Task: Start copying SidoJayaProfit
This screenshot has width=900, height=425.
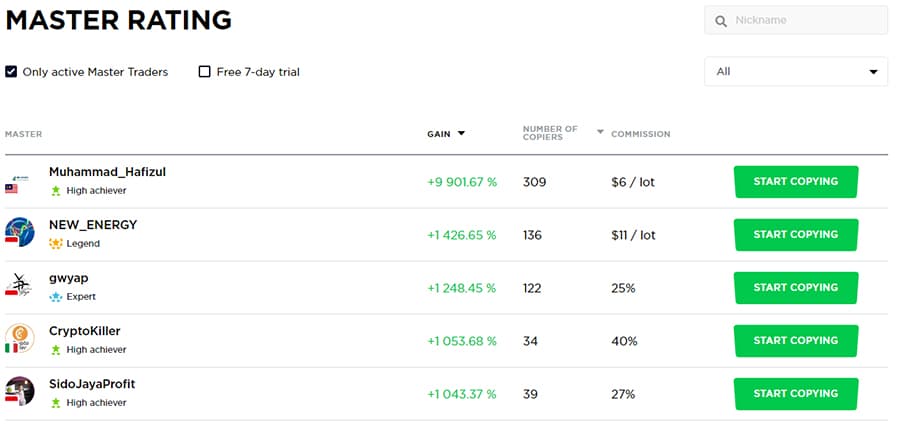Action: [795, 393]
